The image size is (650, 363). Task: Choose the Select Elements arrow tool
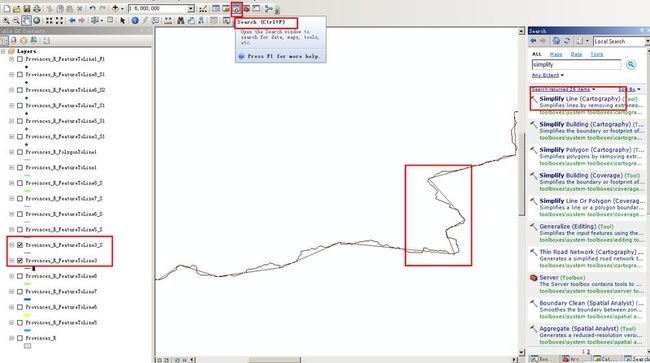(122, 20)
